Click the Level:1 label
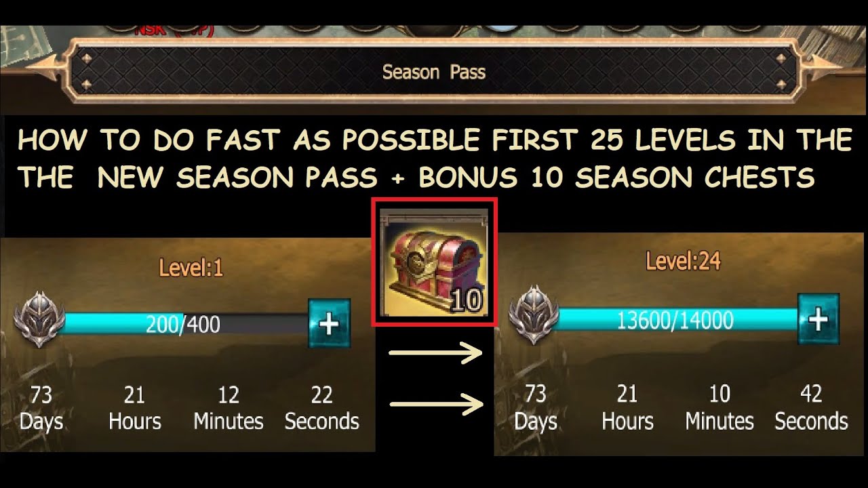This screenshot has height=488, width=868. point(191,268)
